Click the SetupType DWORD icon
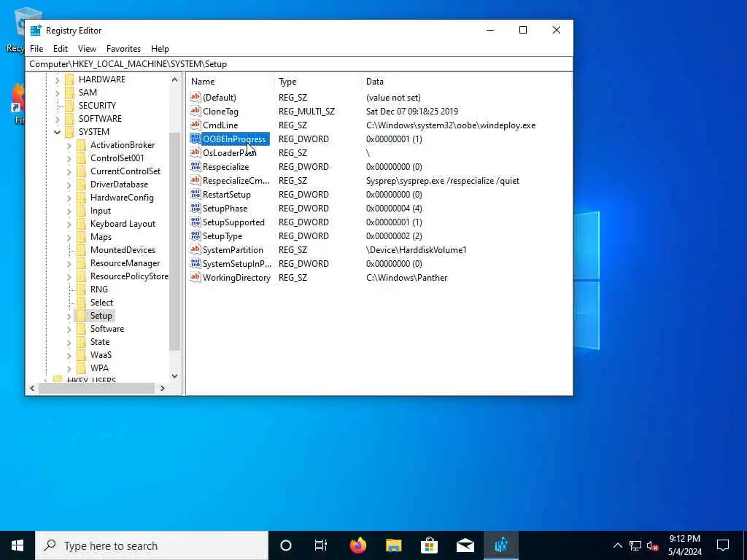The width and height of the screenshot is (747, 560). [x=196, y=236]
